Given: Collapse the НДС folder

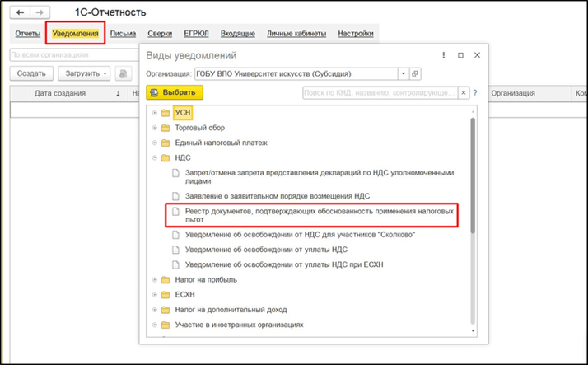Looking at the screenshot, I should tap(154, 158).
